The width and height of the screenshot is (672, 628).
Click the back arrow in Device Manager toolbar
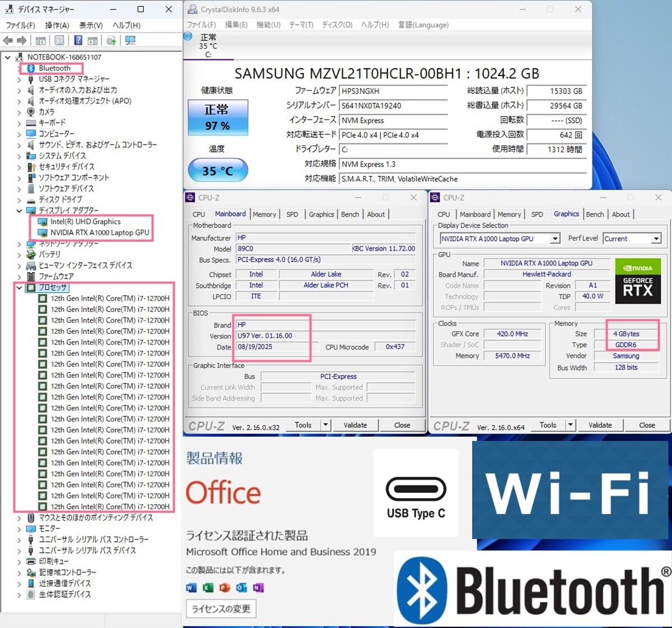tap(8, 40)
